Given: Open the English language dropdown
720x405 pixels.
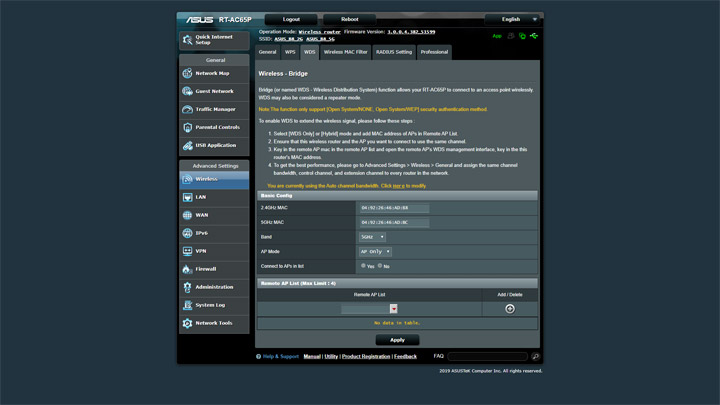Looking at the screenshot, I should click(x=513, y=19).
